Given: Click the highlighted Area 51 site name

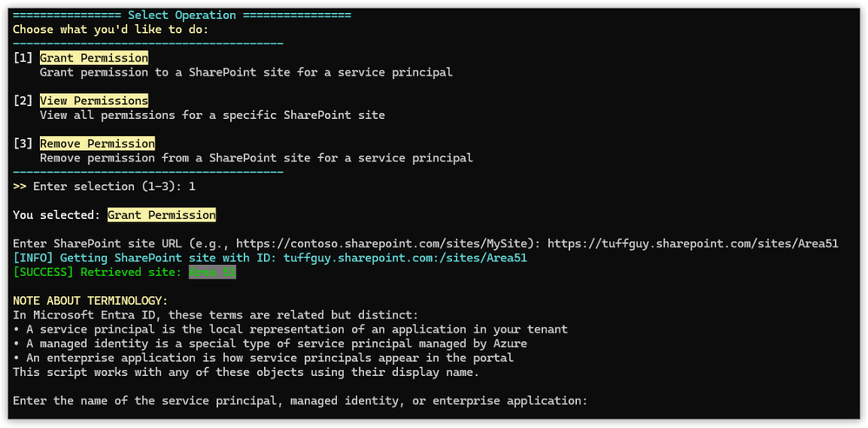Looking at the screenshot, I should (213, 272).
